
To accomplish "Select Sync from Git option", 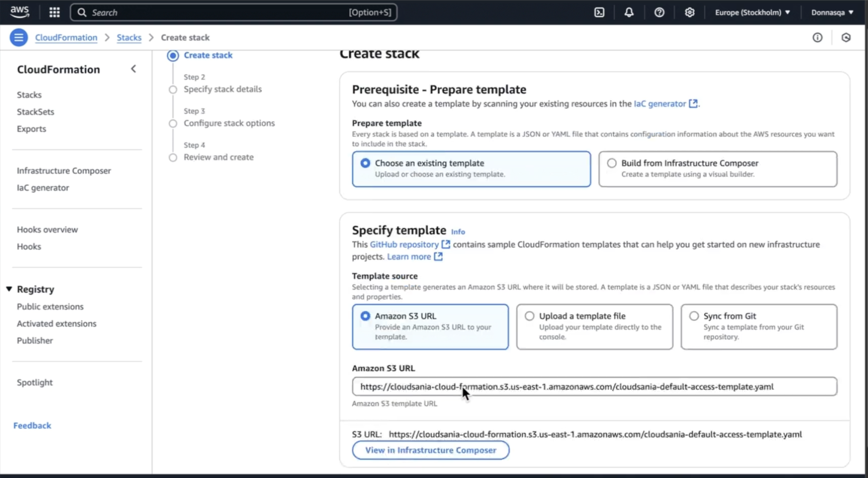I will pyautogui.click(x=694, y=316).
